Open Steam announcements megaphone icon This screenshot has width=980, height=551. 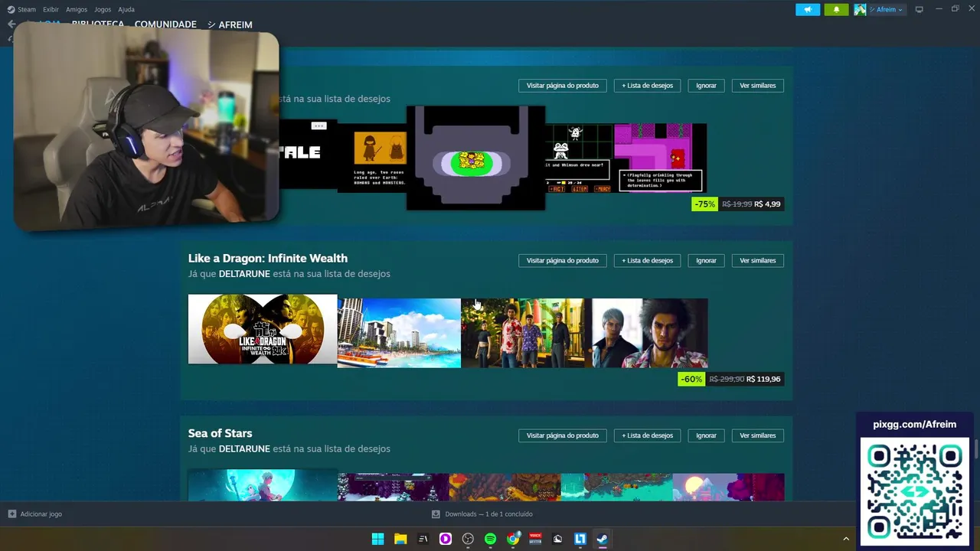tap(808, 9)
